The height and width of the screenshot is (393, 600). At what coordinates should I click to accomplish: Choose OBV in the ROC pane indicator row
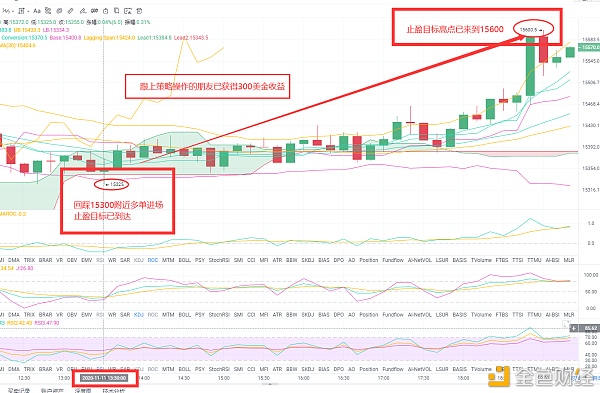click(72, 260)
